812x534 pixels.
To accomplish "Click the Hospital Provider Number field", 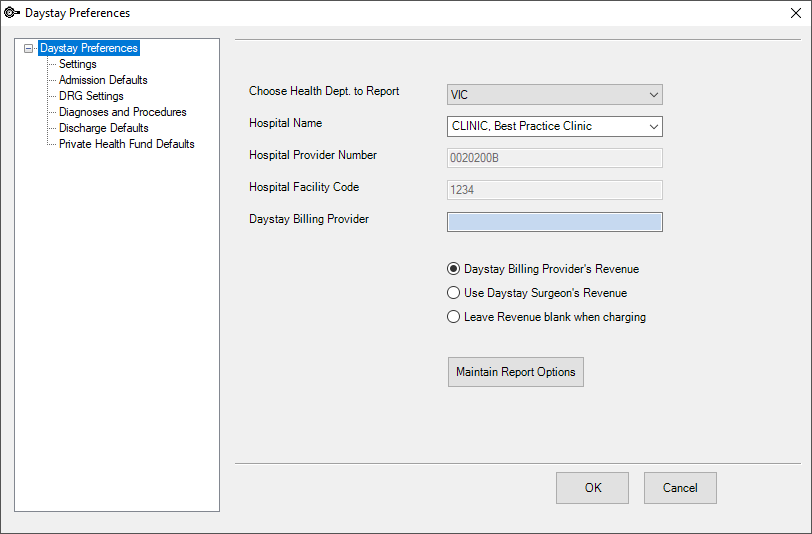I will pyautogui.click(x=555, y=158).
